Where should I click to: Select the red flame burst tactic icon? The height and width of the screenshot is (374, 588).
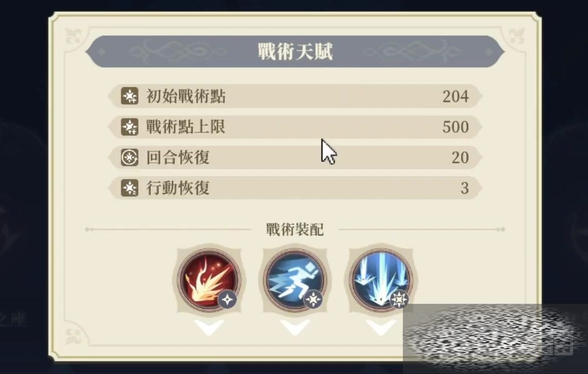209,280
